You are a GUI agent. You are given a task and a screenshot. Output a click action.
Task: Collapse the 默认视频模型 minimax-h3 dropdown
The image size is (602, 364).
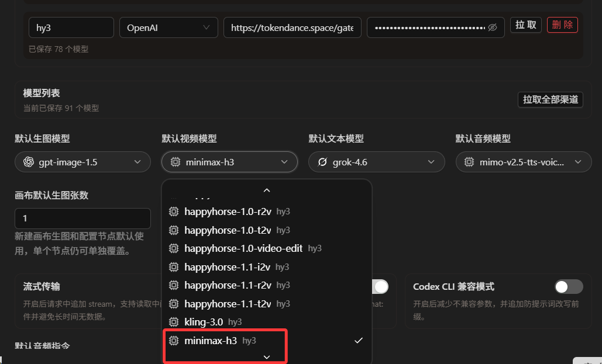coord(229,162)
